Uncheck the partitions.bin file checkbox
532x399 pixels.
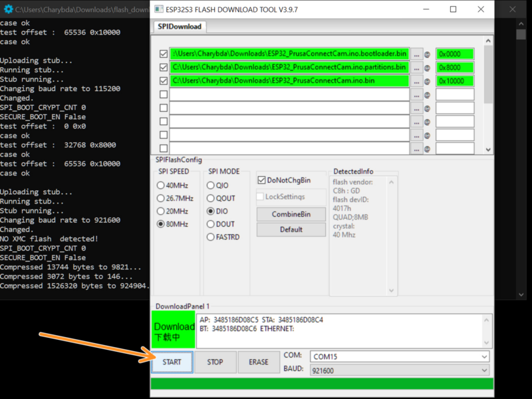click(164, 67)
